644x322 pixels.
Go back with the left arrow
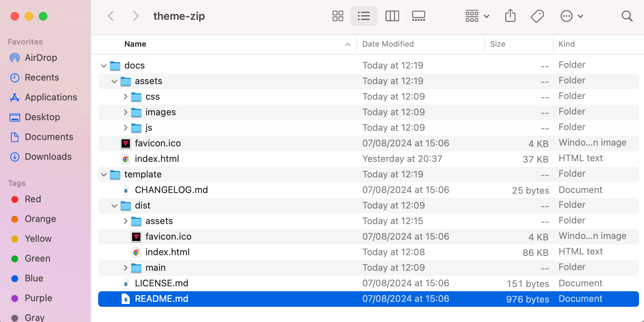111,16
